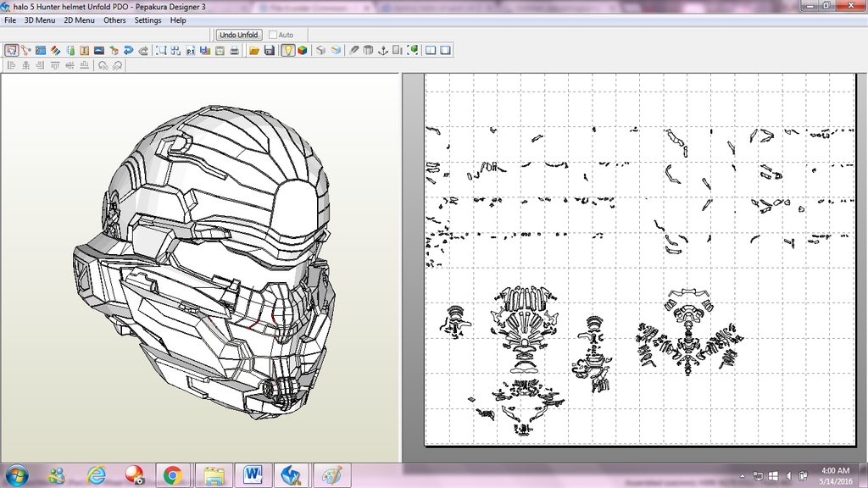Click the open folder icon
This screenshot has height=488, width=868.
coord(253,51)
